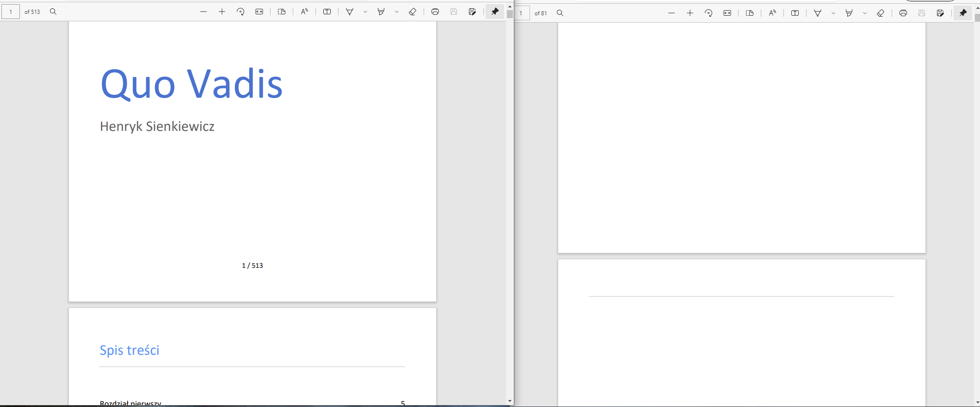Rotate the left 513-page PDF
The width and height of the screenshot is (980, 407).
point(240,12)
